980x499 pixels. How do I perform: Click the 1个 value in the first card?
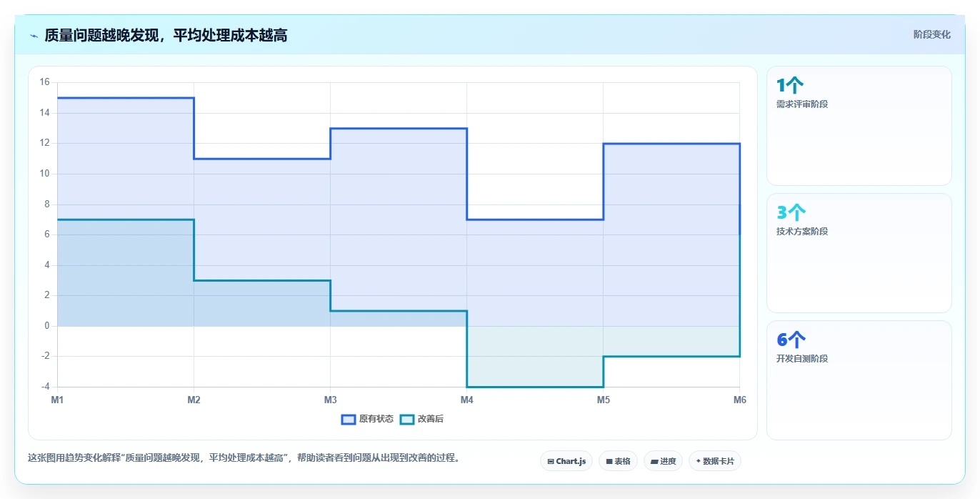point(791,86)
